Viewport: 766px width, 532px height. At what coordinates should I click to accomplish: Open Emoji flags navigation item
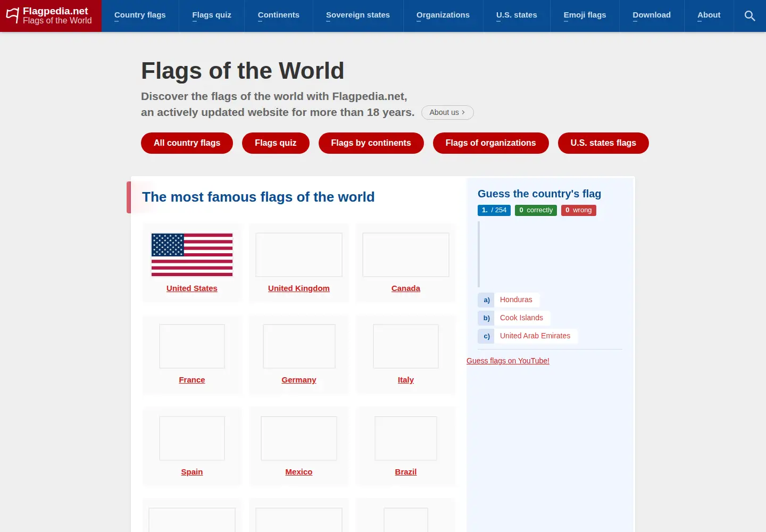tap(585, 15)
